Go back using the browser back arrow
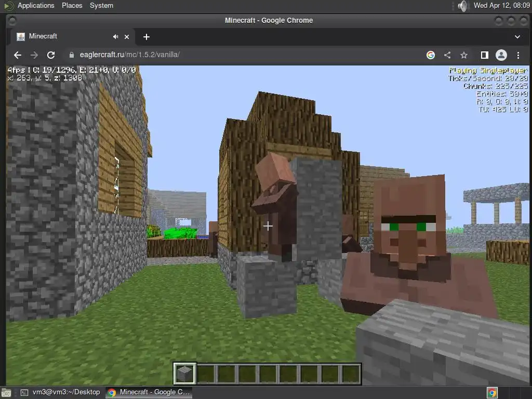This screenshot has width=532, height=399. (x=18, y=55)
